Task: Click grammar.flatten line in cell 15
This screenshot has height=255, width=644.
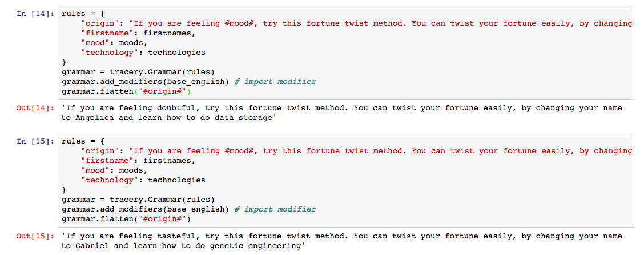Action: coord(126,219)
